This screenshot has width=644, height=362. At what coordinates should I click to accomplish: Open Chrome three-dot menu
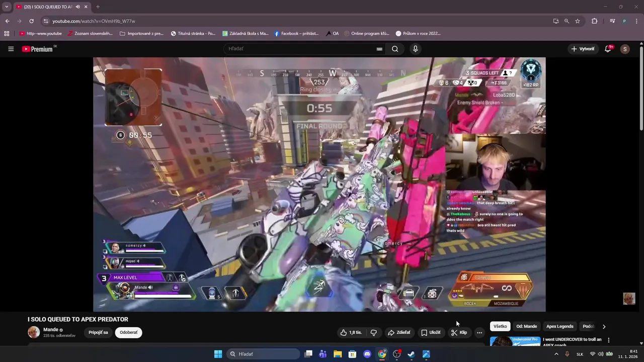click(637, 21)
